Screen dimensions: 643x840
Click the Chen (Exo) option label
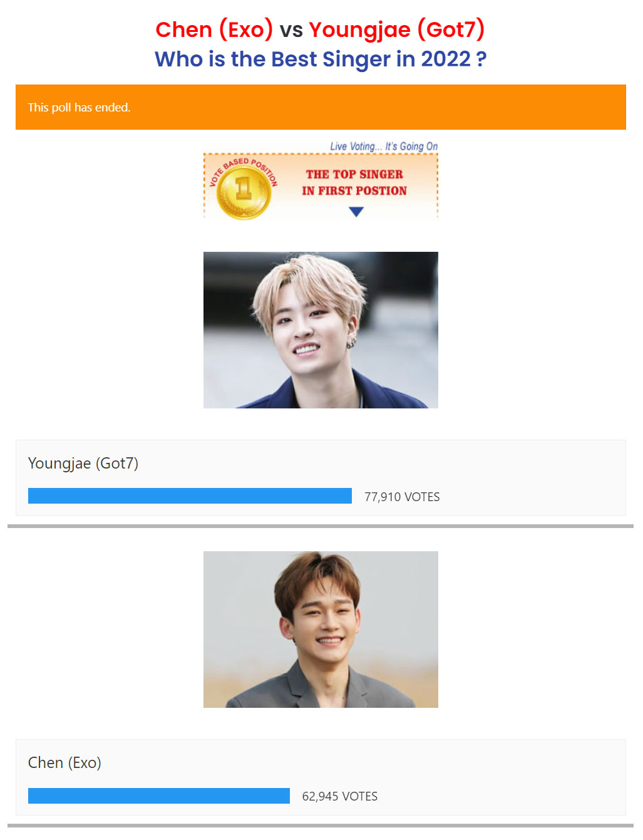point(64,763)
